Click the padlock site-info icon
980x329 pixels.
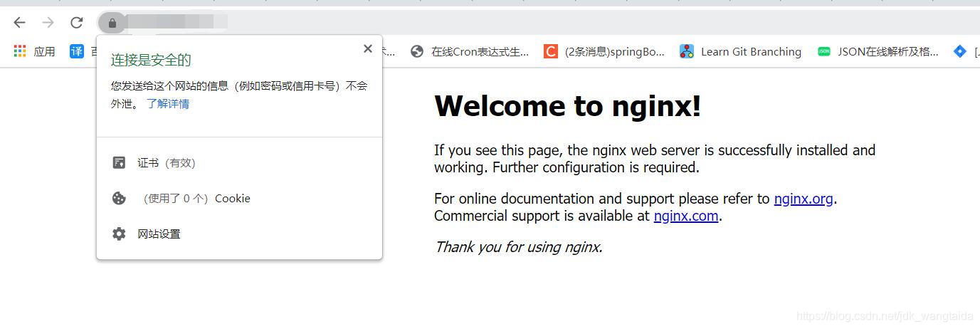pyautogui.click(x=112, y=23)
